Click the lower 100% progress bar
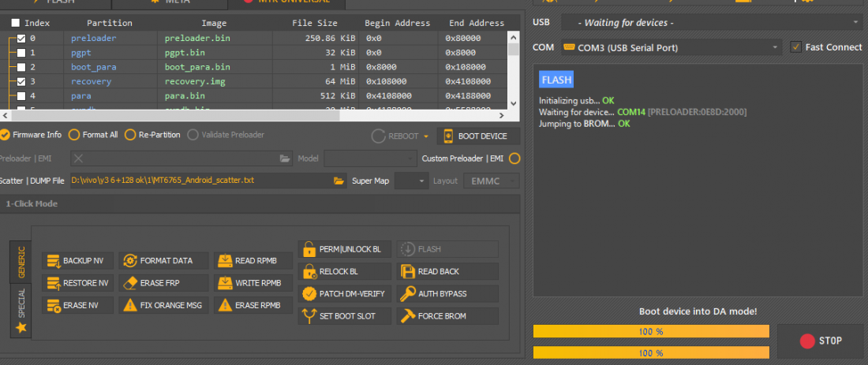The image size is (868, 365). [x=651, y=352]
